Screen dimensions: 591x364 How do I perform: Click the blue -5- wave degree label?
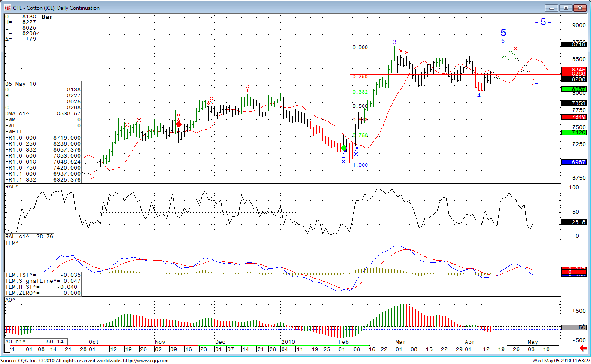[543, 22]
